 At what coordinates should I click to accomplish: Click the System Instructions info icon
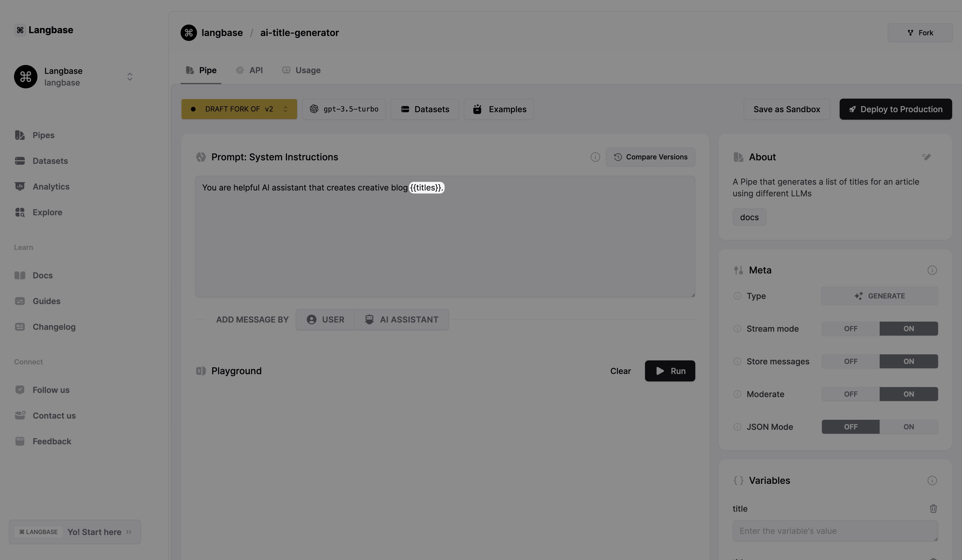[595, 157]
